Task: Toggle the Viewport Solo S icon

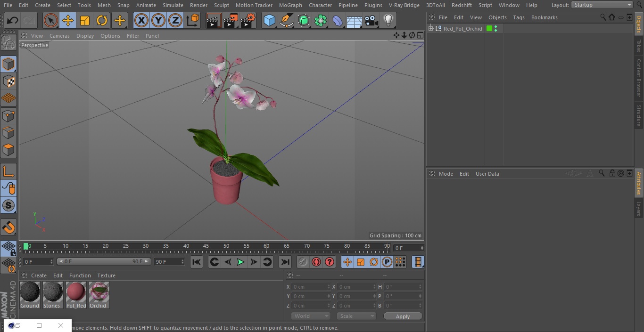Action: coord(8,205)
